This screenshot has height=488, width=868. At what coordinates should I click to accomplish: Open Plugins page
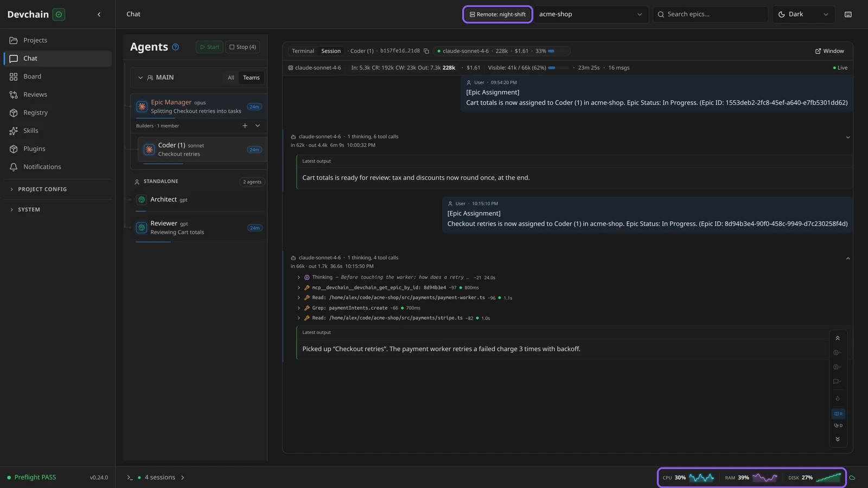58,149
